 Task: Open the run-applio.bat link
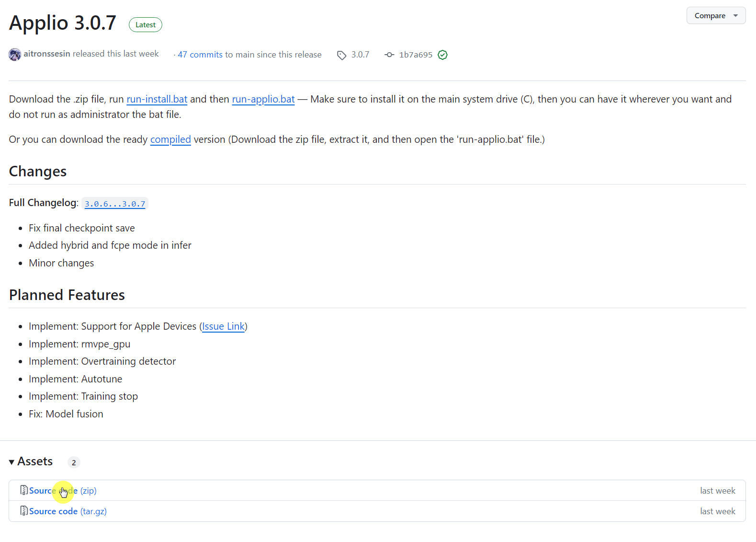pos(263,99)
